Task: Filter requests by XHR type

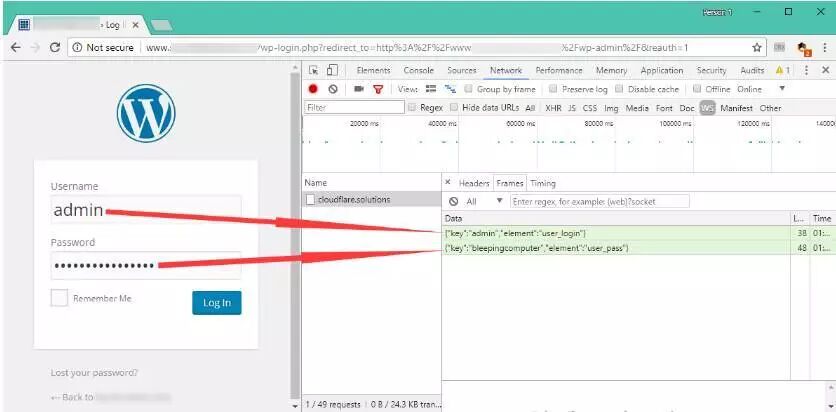Action: [x=553, y=108]
